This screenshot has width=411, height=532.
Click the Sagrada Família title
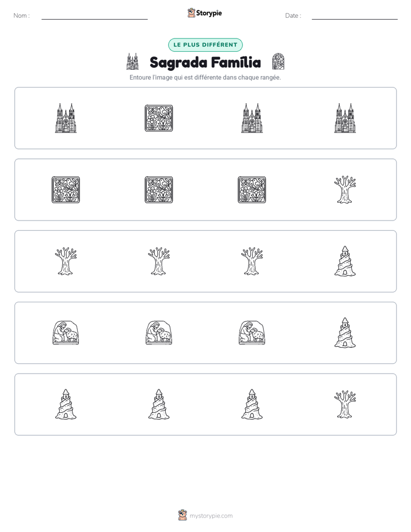click(x=205, y=62)
